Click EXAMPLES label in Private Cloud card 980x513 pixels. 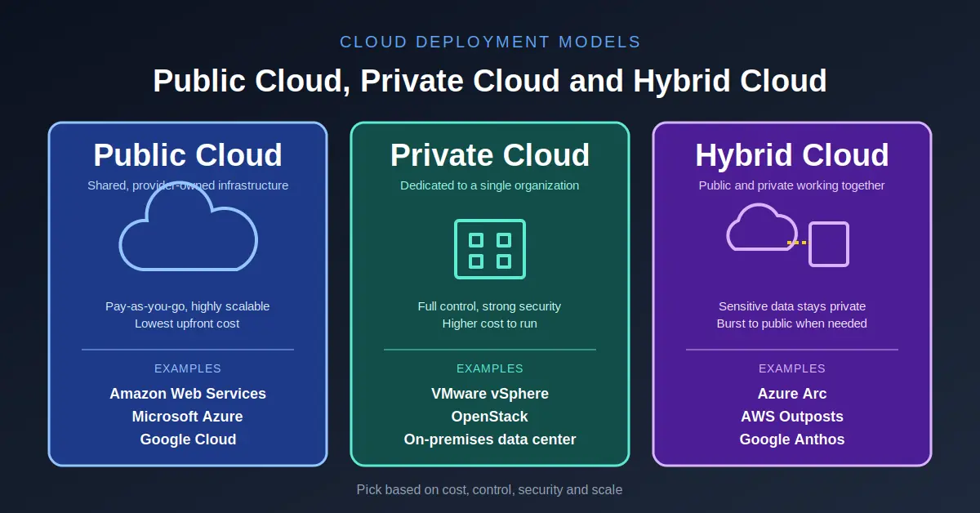point(490,368)
